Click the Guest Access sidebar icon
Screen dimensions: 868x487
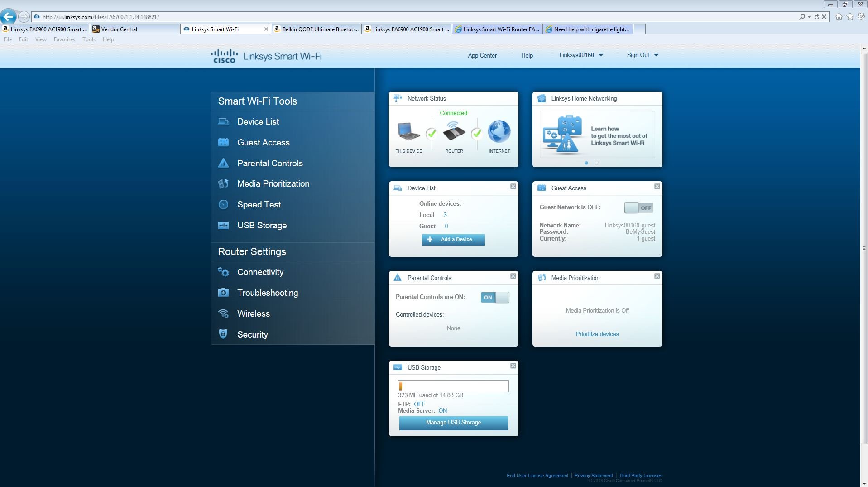[223, 142]
